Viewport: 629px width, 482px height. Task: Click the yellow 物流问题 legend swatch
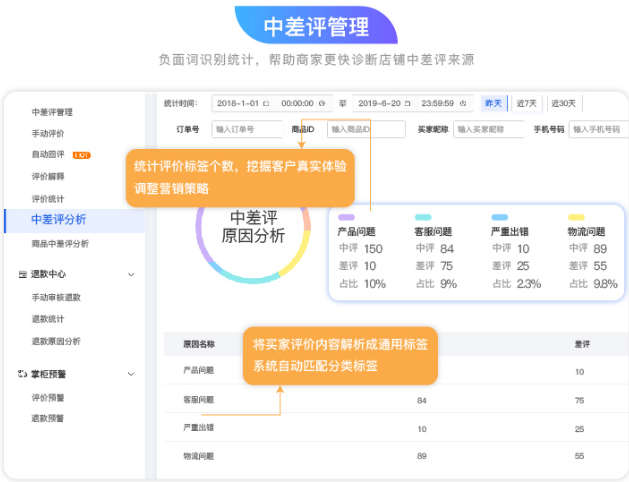point(576,217)
